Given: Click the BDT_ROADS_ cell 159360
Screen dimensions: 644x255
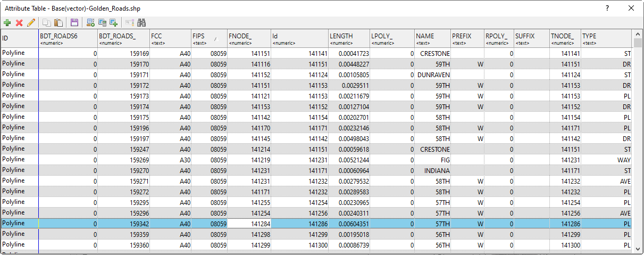Looking at the screenshot, I should [x=123, y=245].
